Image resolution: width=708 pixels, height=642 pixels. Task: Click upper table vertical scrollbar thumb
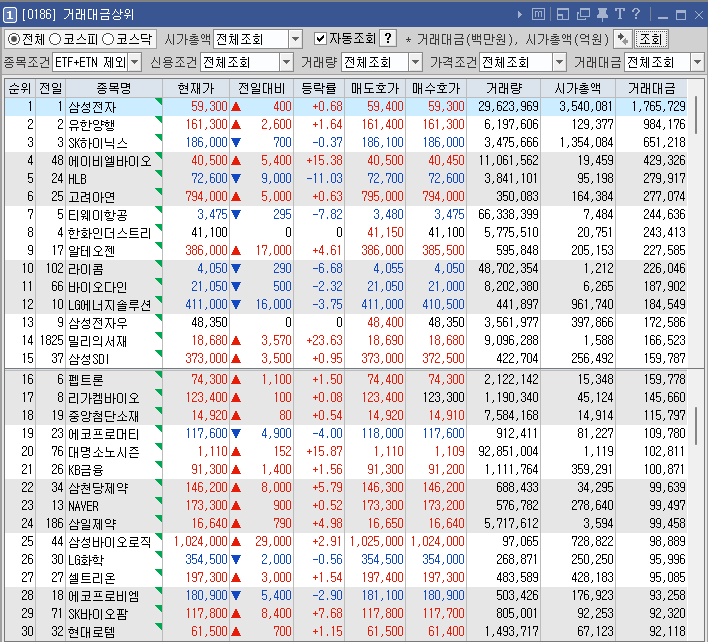(696, 114)
